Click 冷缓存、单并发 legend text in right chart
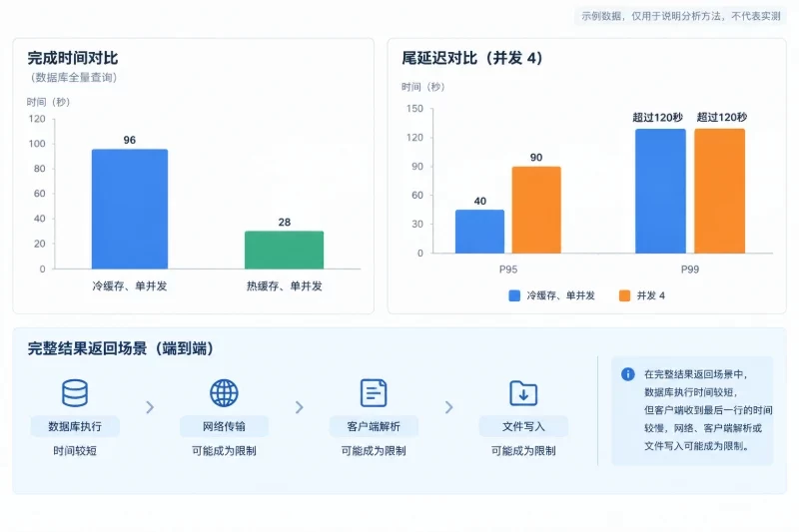The height and width of the screenshot is (532, 799). point(560,295)
